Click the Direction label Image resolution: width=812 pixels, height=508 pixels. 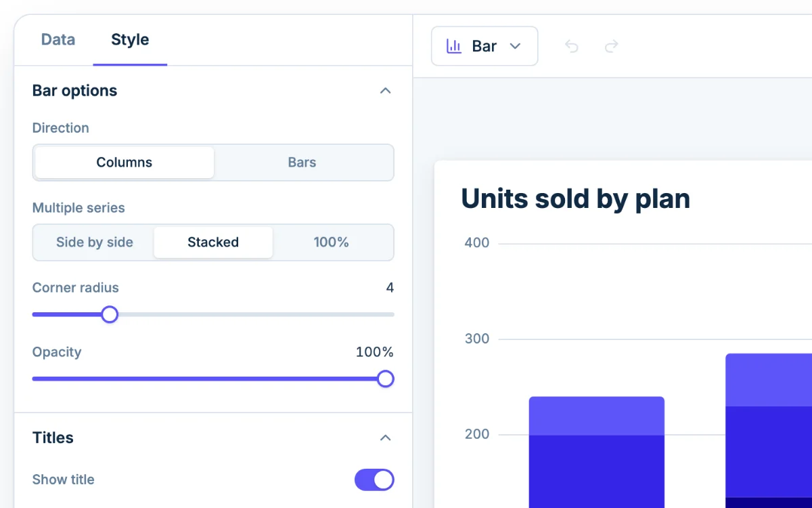click(x=61, y=128)
